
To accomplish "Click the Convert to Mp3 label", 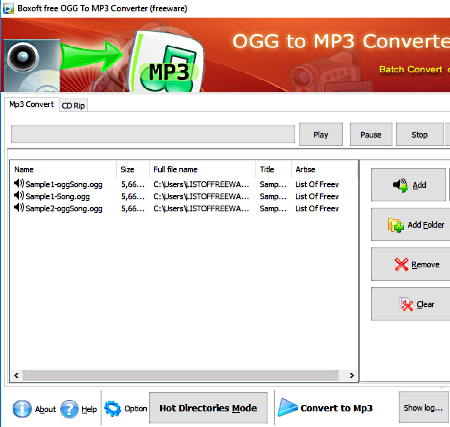I will pos(337,408).
